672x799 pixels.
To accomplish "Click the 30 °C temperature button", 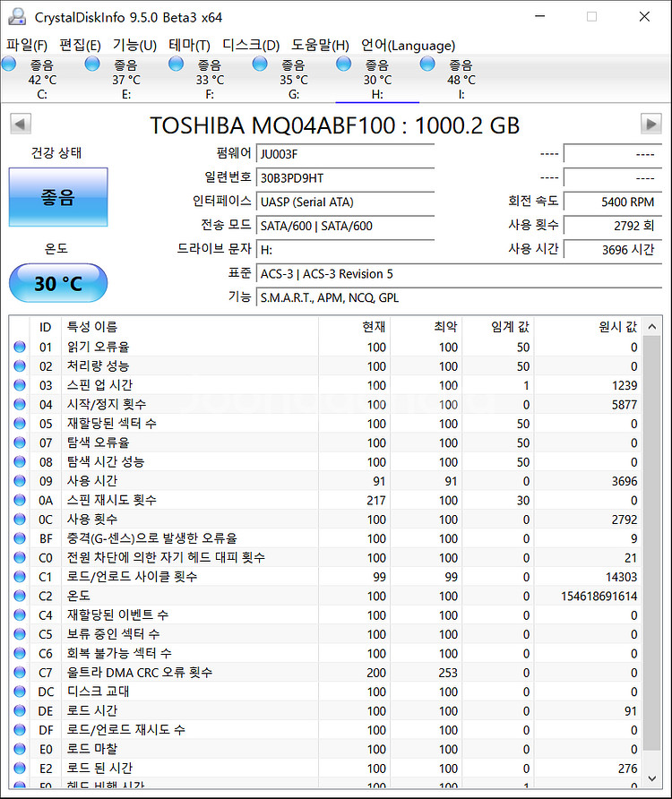I will pyautogui.click(x=58, y=283).
